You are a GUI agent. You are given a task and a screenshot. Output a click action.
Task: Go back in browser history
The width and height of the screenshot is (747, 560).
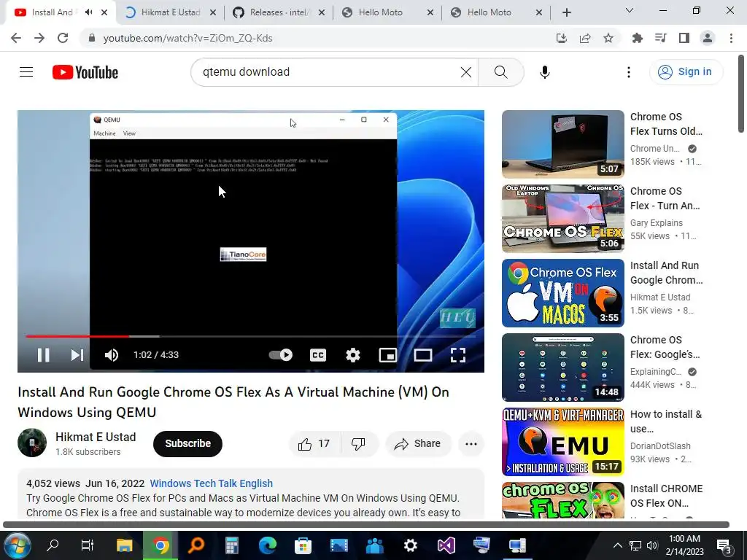tap(16, 38)
